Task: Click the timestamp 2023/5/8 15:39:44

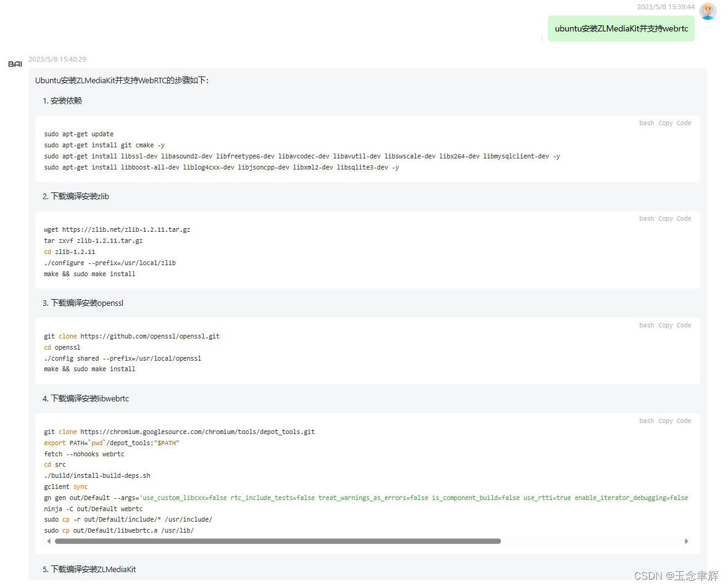Action: coord(666,7)
